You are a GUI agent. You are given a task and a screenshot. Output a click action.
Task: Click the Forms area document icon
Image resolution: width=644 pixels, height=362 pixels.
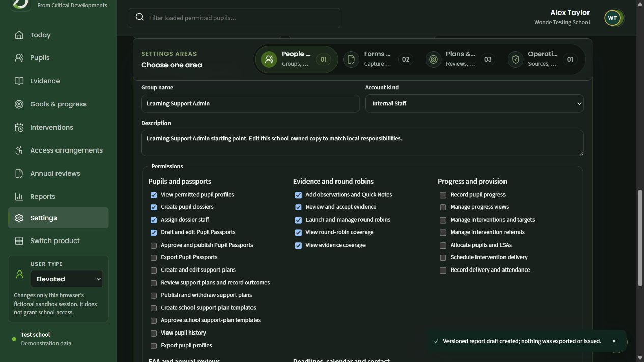pyautogui.click(x=351, y=59)
